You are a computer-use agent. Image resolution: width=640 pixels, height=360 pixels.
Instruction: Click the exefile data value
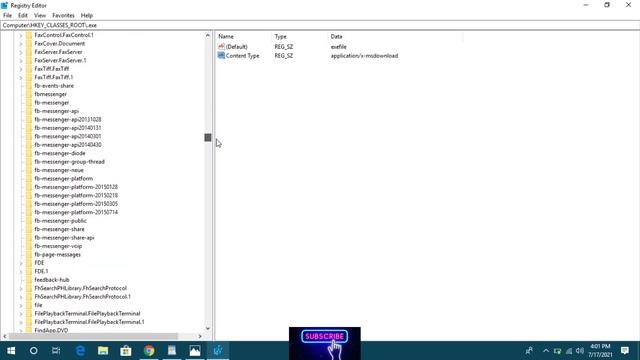tap(339, 47)
